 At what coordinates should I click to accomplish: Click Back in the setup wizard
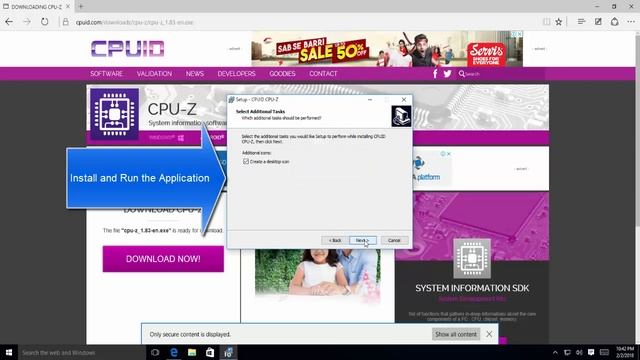(335, 240)
